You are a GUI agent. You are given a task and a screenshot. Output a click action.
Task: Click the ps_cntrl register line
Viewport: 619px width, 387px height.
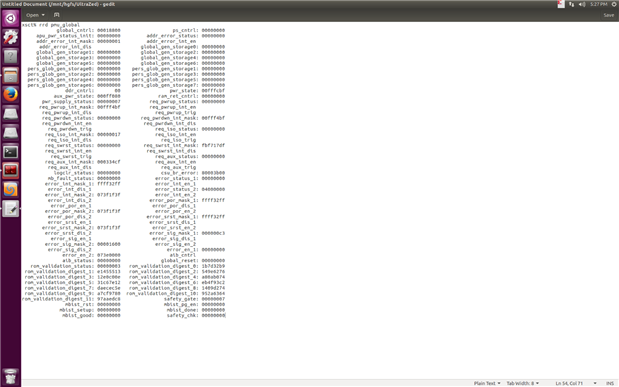coord(199,30)
